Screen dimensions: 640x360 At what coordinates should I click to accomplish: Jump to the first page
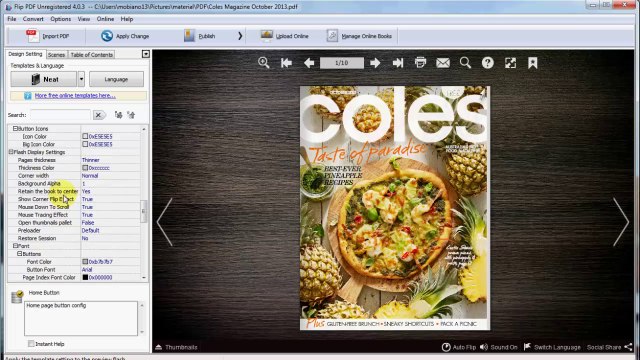click(286, 62)
